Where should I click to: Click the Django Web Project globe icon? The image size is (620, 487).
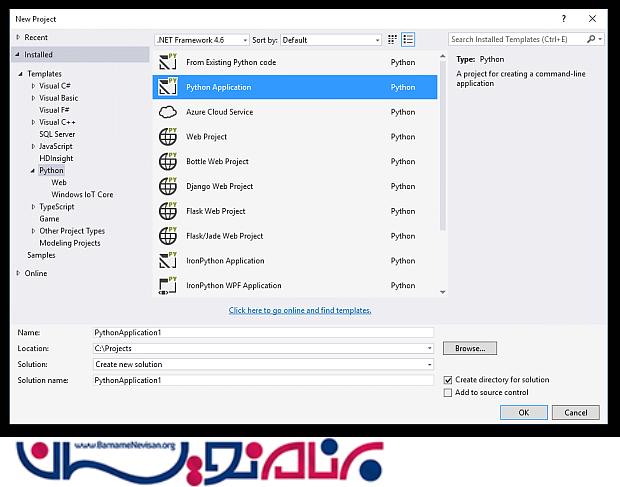coord(168,186)
